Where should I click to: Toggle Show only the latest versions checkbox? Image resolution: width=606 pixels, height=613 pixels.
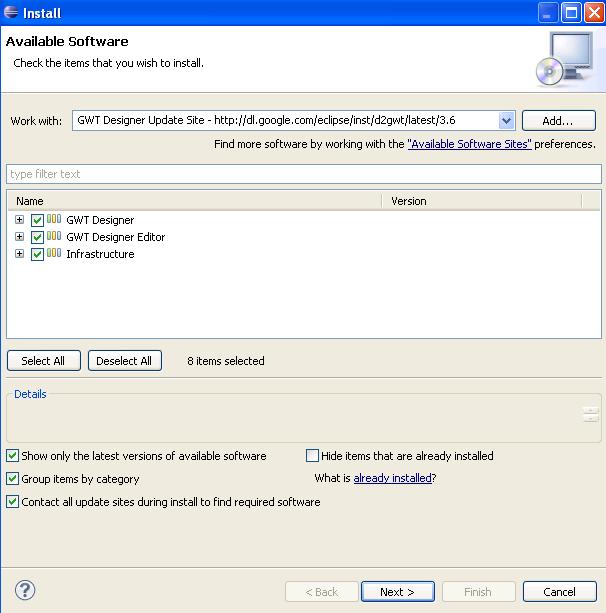(13, 455)
